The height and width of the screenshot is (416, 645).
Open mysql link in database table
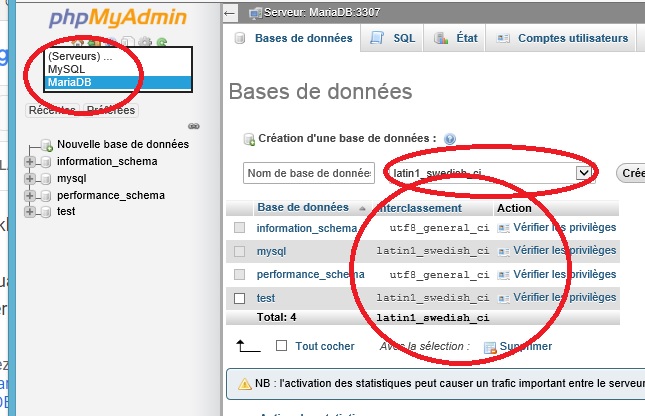coord(271,251)
